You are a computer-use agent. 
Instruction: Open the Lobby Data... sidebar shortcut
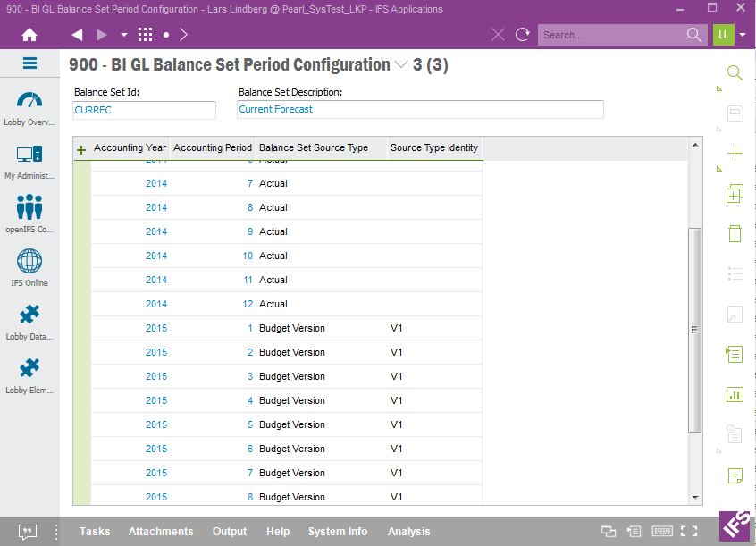(29, 323)
